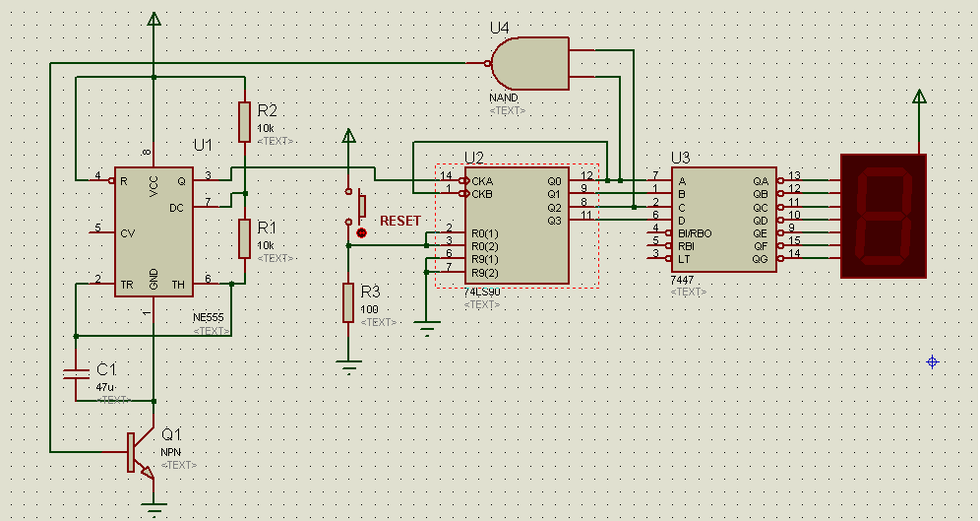This screenshot has height=521, width=980.
Task: Select the R3 resistor body
Action: click(x=348, y=302)
